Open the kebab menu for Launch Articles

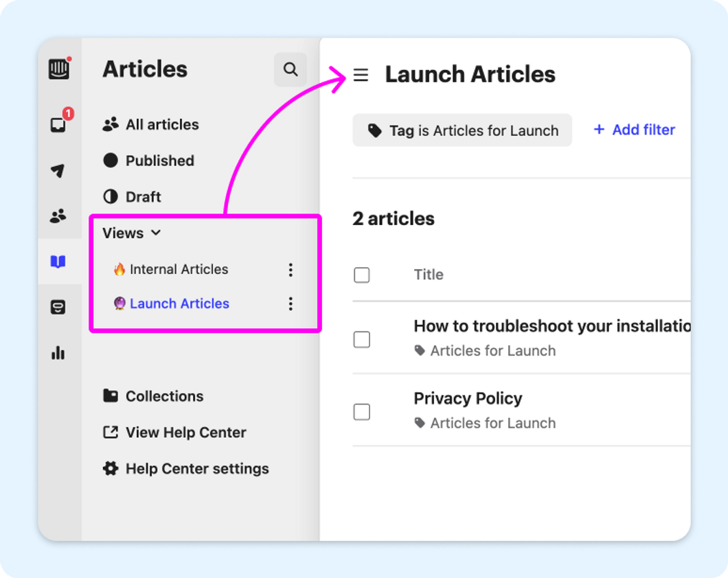(x=291, y=303)
